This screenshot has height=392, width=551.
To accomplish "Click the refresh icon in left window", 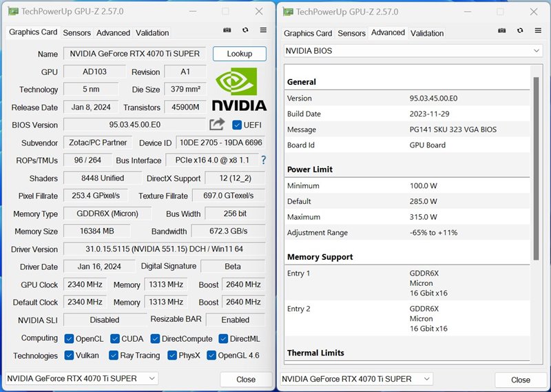I will point(245,30).
